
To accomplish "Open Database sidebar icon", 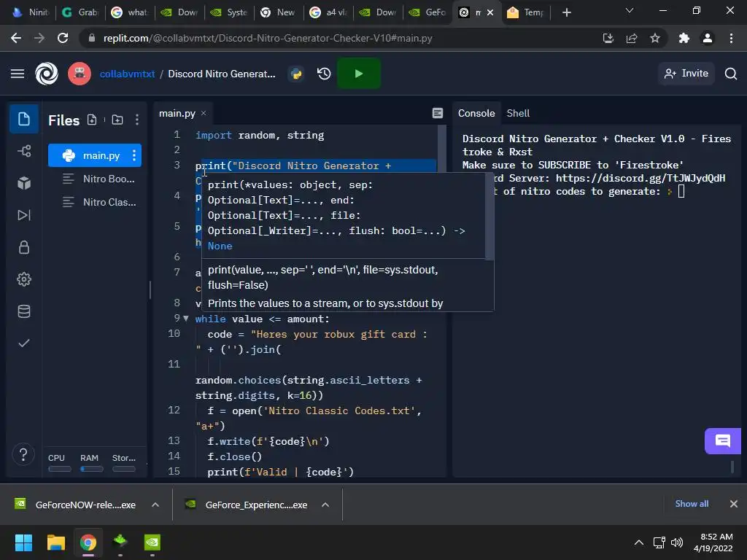I will click(24, 311).
